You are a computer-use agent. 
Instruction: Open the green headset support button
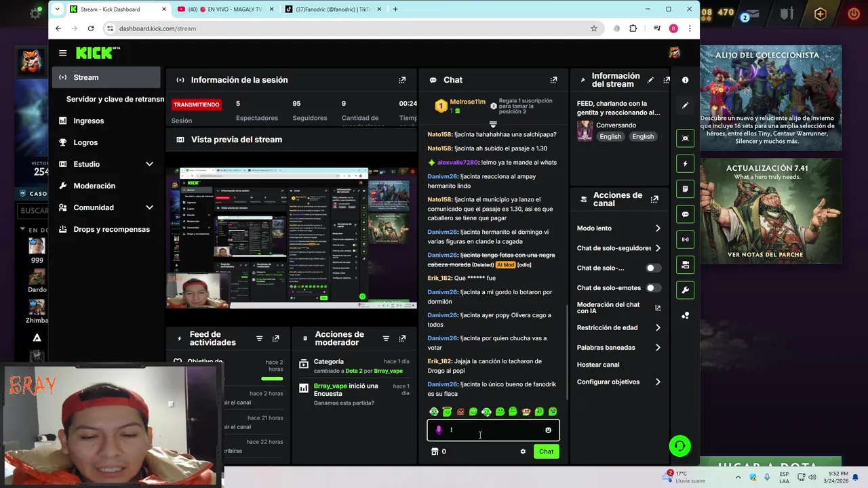coord(679,446)
